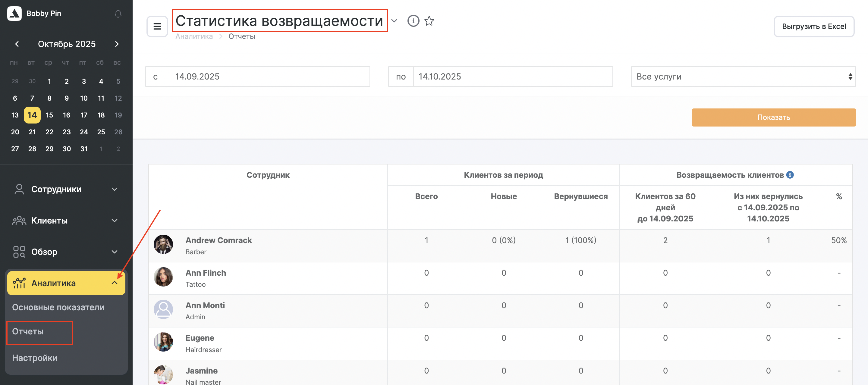
Task: Open the hamburger menu button
Action: (x=157, y=26)
